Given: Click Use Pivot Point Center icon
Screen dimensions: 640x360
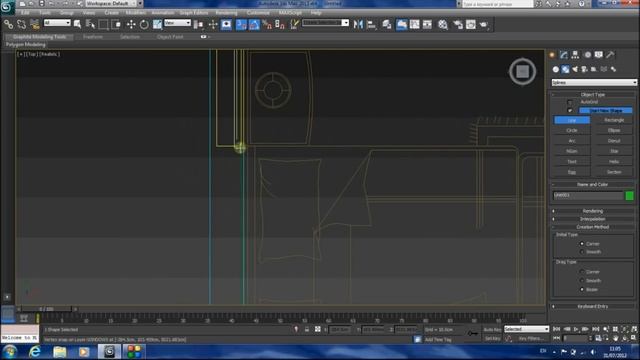Looking at the screenshot, I should 198,24.
